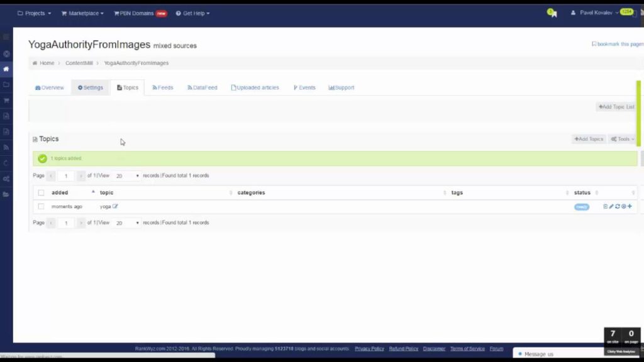Open the sidebar gears settings icon
The width and height of the screenshot is (644, 362).
(6, 179)
